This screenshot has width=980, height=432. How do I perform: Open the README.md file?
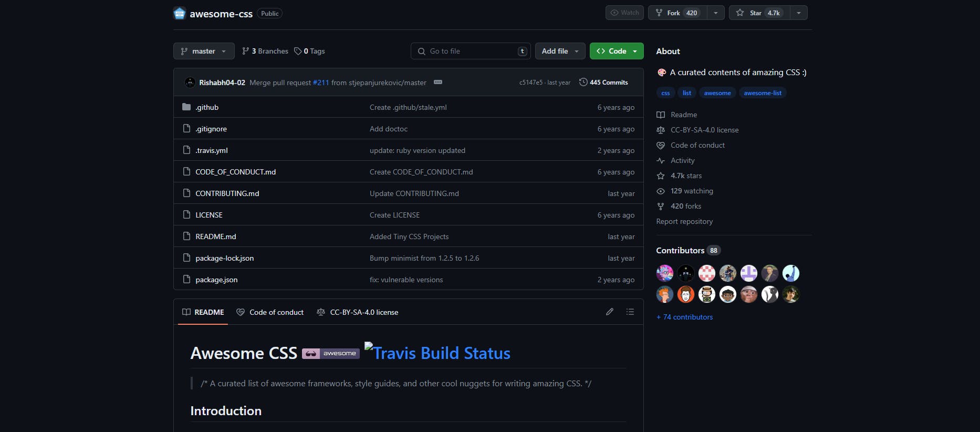click(216, 236)
